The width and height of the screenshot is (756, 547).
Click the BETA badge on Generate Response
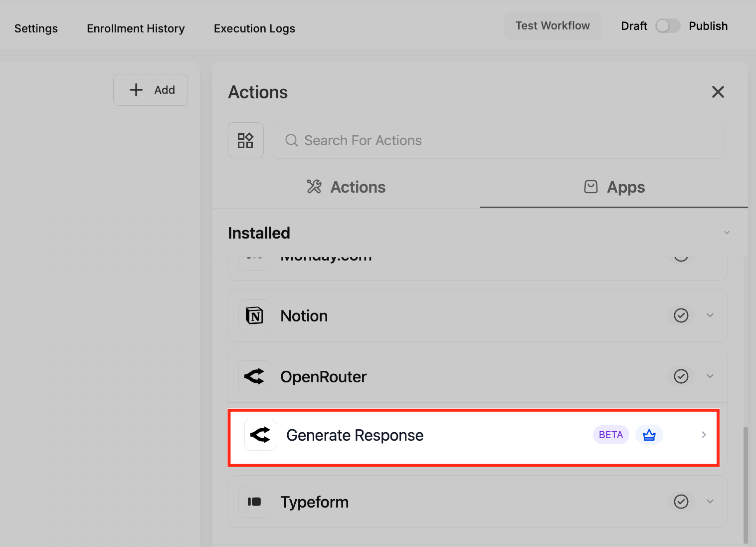[611, 435]
